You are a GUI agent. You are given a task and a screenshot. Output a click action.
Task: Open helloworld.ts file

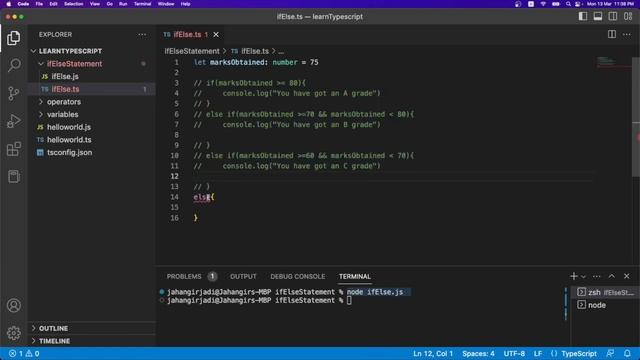coord(92,140)
